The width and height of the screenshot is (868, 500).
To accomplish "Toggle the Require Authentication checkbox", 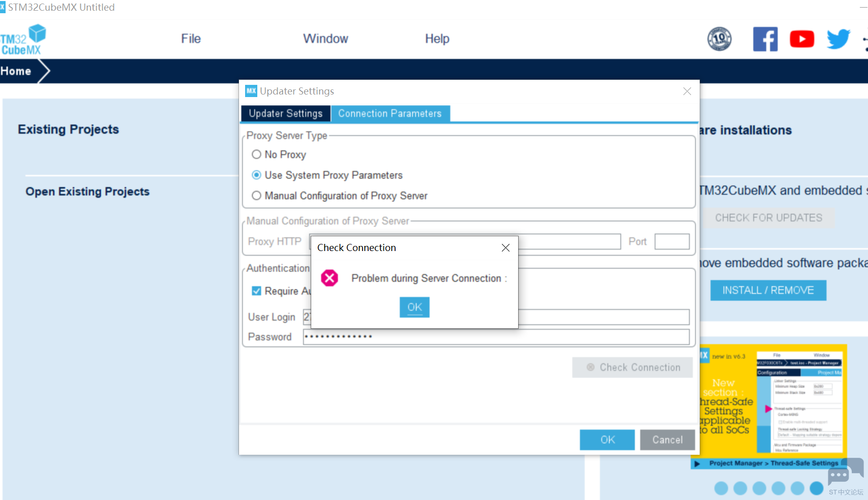I will (x=257, y=291).
